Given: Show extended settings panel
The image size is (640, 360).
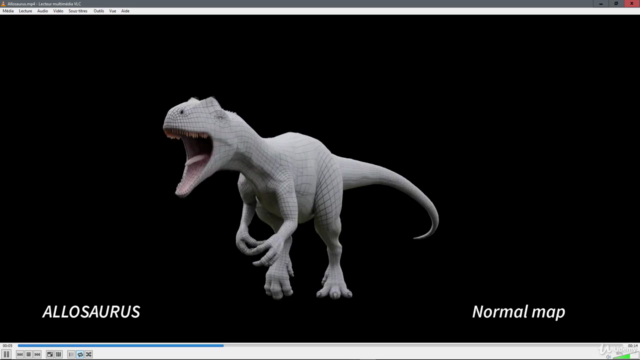Looking at the screenshot, I should [x=59, y=354].
